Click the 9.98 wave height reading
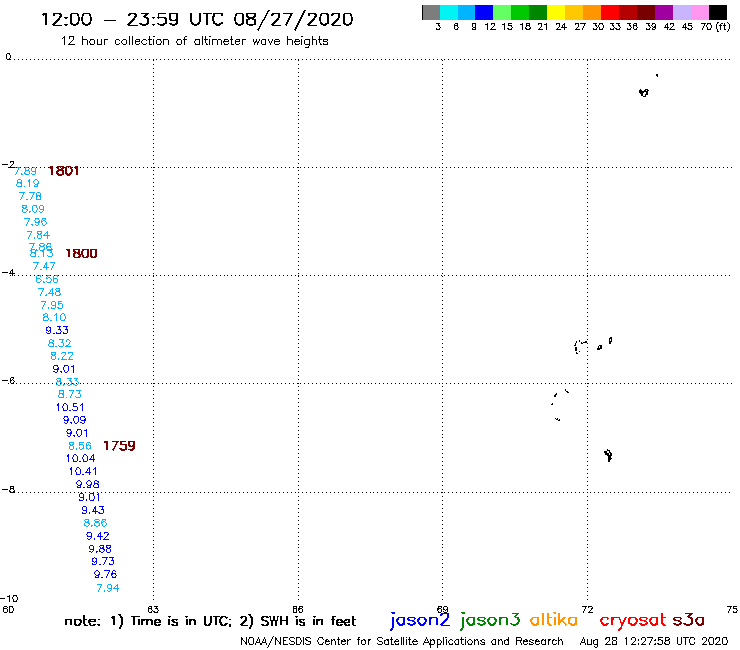This screenshot has height=650, width=740. click(87, 484)
